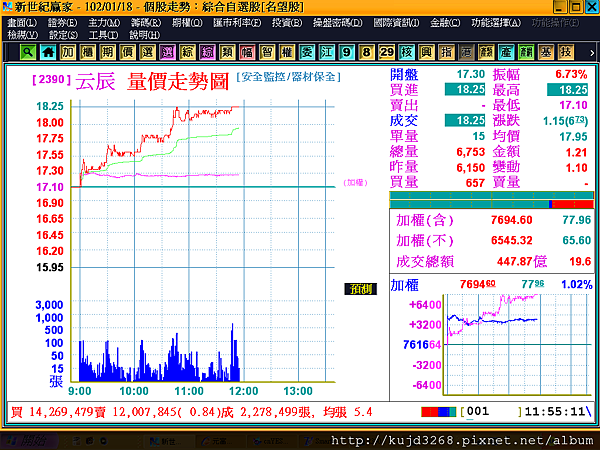This screenshot has height=450, width=600.
Task: Click the 11:55:11 clock in status bar
Action: 555,412
